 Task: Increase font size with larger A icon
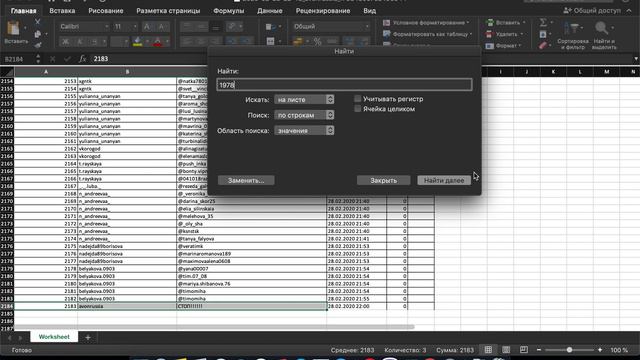[147, 27]
